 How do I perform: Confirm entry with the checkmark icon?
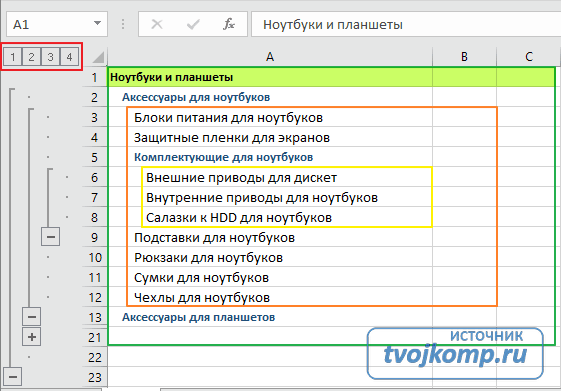193,24
